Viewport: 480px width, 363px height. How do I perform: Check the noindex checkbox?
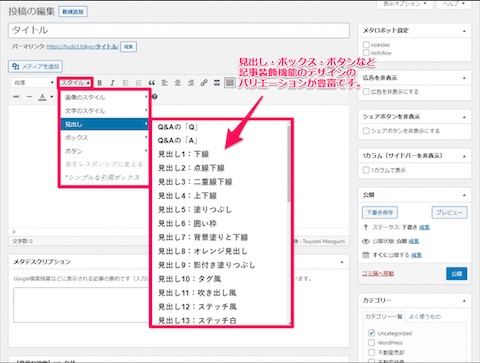366,44
